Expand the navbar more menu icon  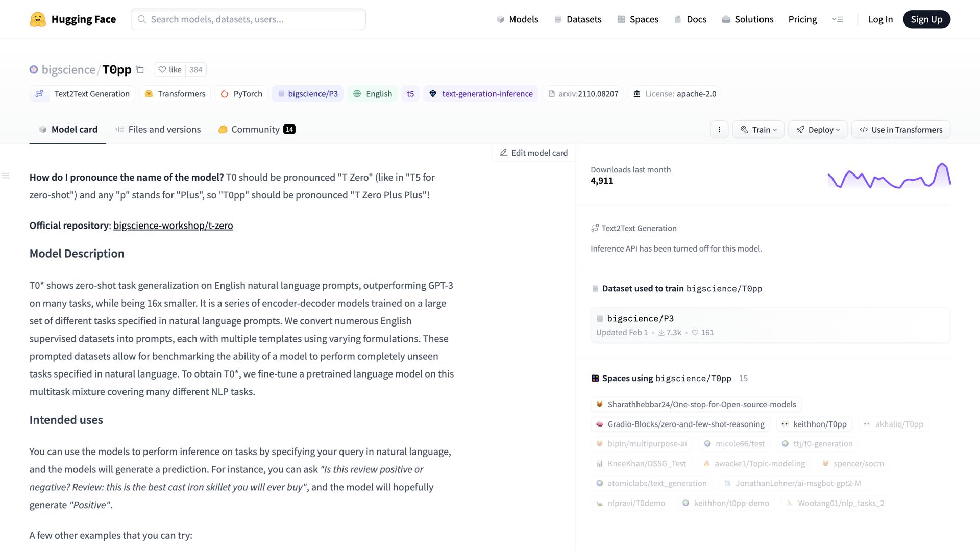pos(838,19)
